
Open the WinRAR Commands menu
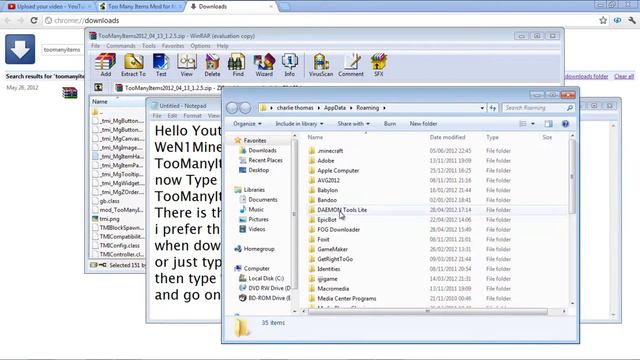point(120,46)
